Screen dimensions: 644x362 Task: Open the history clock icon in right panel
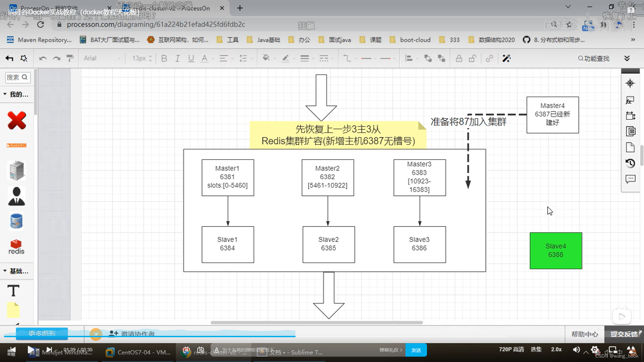[630, 163]
